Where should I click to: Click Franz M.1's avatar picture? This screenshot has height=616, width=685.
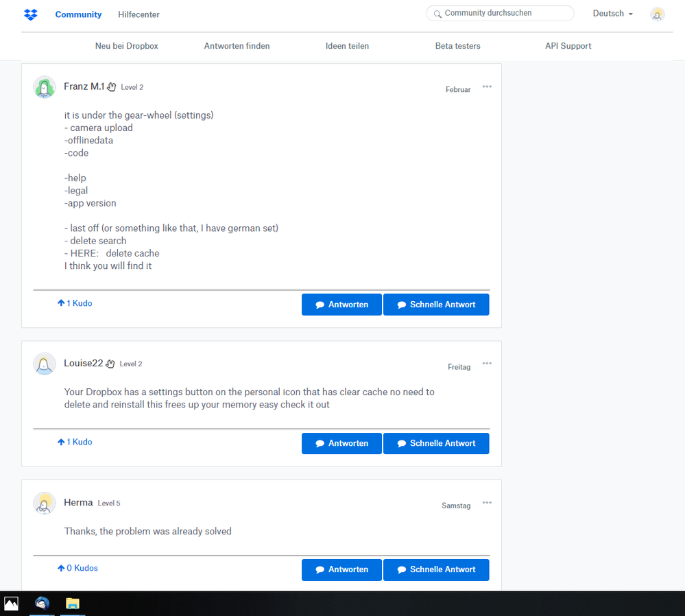(x=45, y=87)
